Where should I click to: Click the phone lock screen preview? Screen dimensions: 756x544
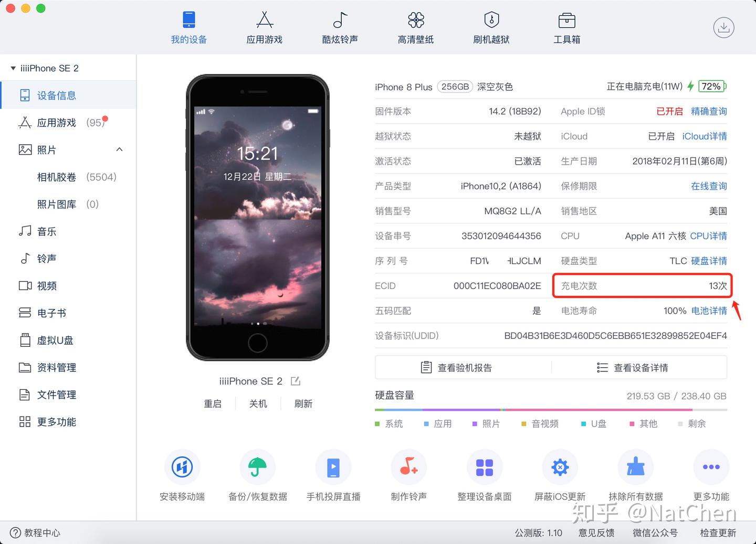tap(258, 217)
